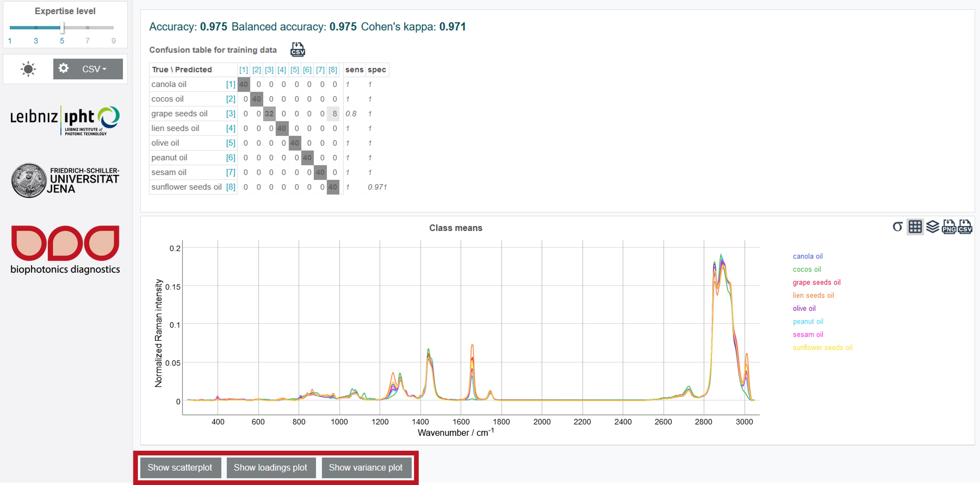This screenshot has height=485, width=980.
Task: Show the variance plot
Action: [x=366, y=467]
